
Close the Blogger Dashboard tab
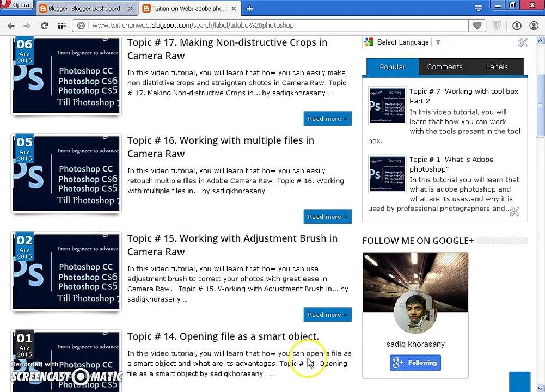[x=130, y=8]
